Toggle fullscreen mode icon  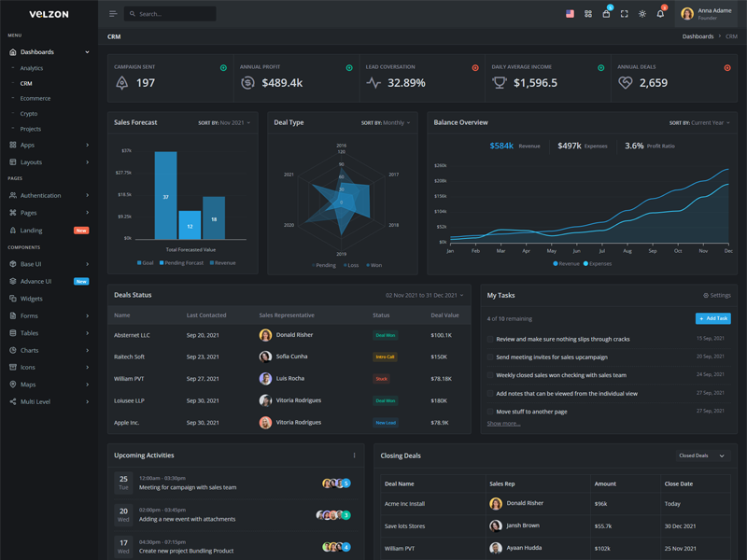tap(624, 14)
